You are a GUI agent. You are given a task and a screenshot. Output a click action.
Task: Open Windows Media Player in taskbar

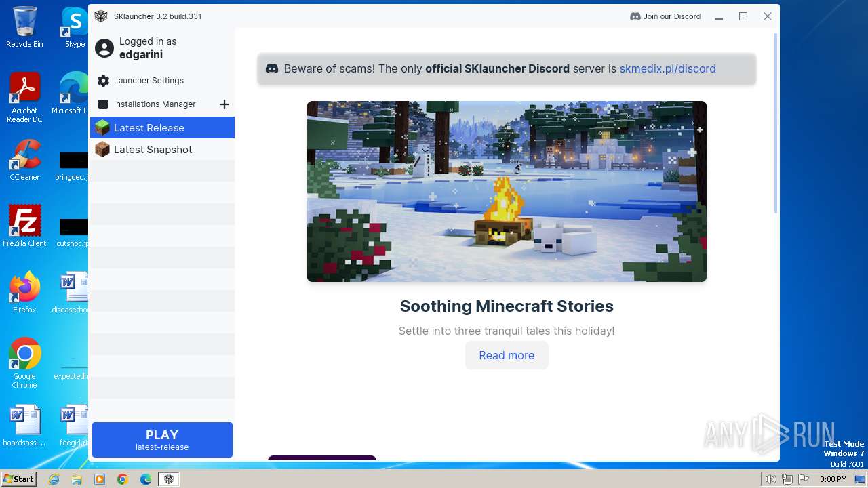(x=100, y=479)
